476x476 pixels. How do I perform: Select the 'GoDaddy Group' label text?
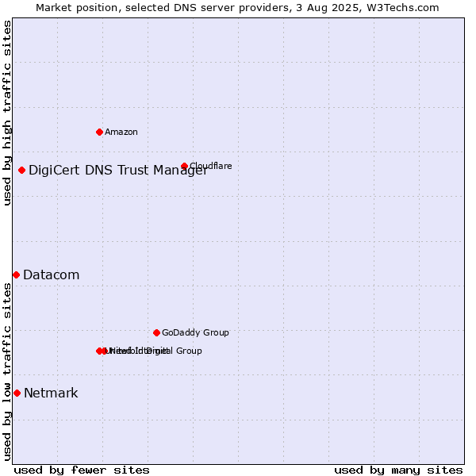click(195, 332)
